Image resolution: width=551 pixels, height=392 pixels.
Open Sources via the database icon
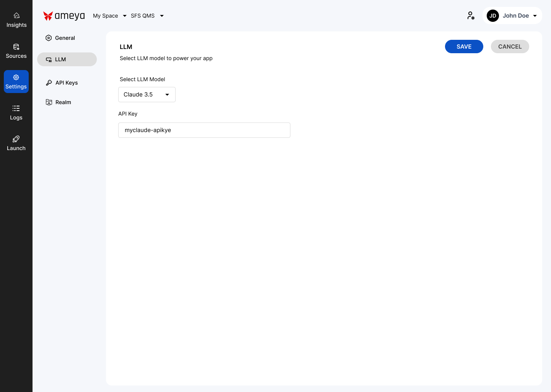point(16,47)
